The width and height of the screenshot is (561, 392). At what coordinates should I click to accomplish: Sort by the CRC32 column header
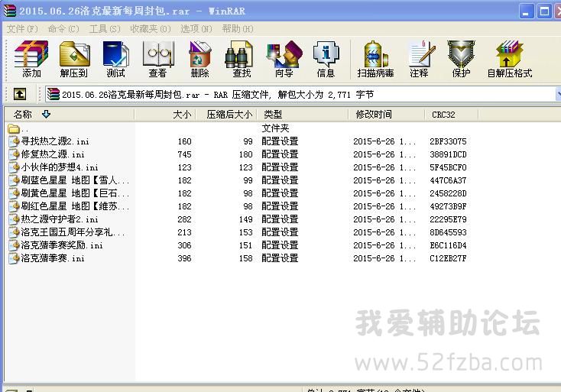click(452, 115)
